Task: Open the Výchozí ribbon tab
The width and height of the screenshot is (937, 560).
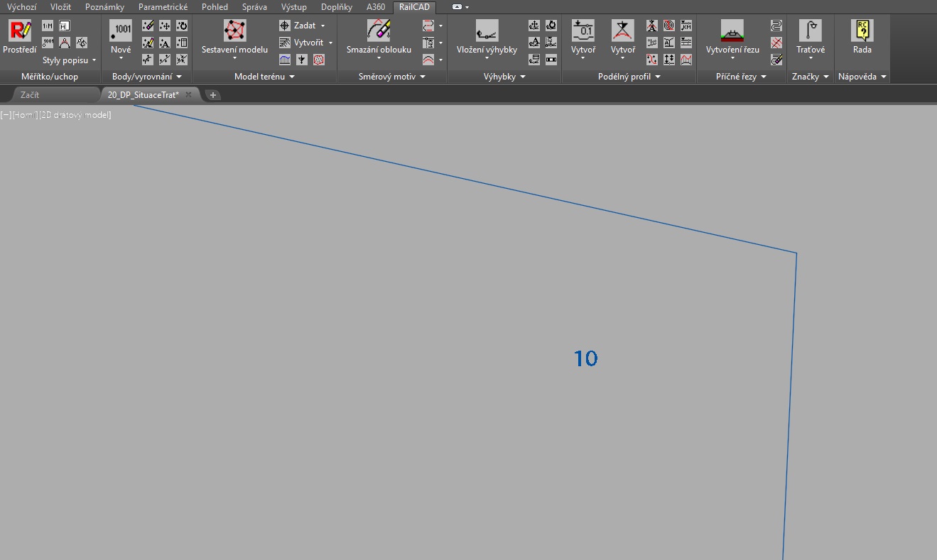Action: click(x=21, y=7)
